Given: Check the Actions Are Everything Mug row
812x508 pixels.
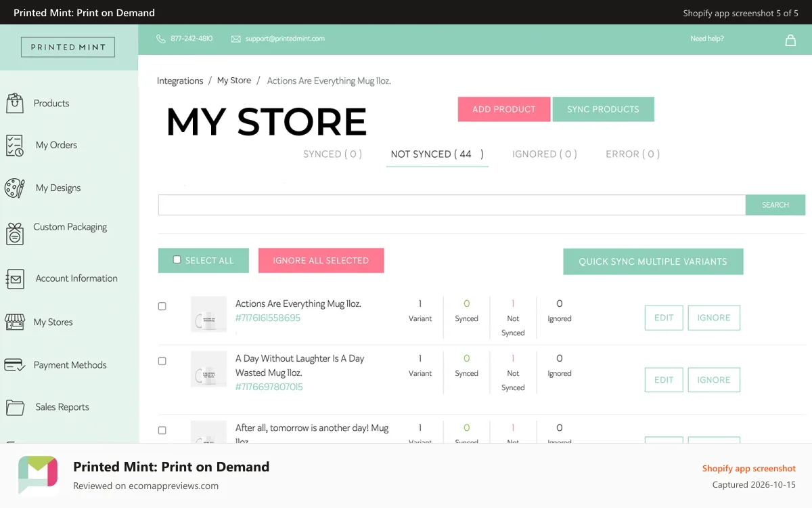Looking at the screenshot, I should (162, 306).
